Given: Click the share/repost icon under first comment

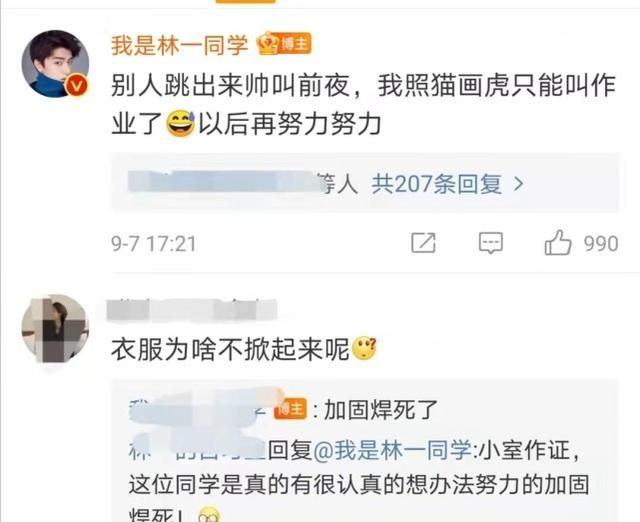Looking at the screenshot, I should click(423, 243).
